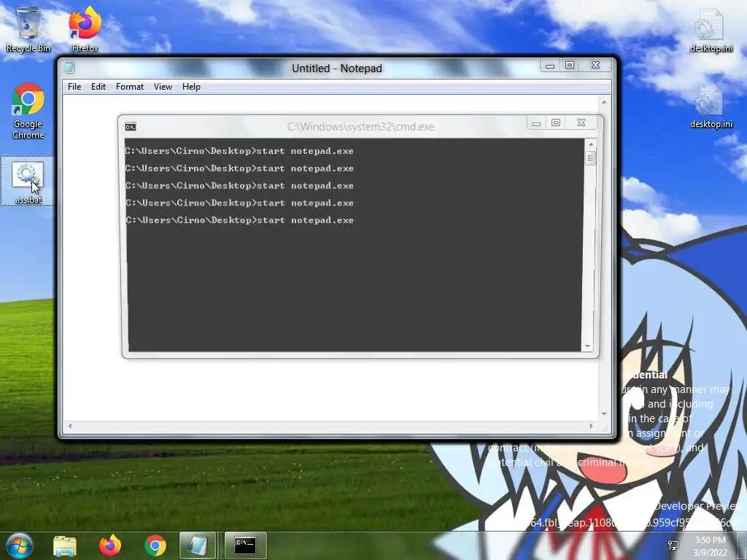Open the Edit menu in Notepad

tap(98, 87)
